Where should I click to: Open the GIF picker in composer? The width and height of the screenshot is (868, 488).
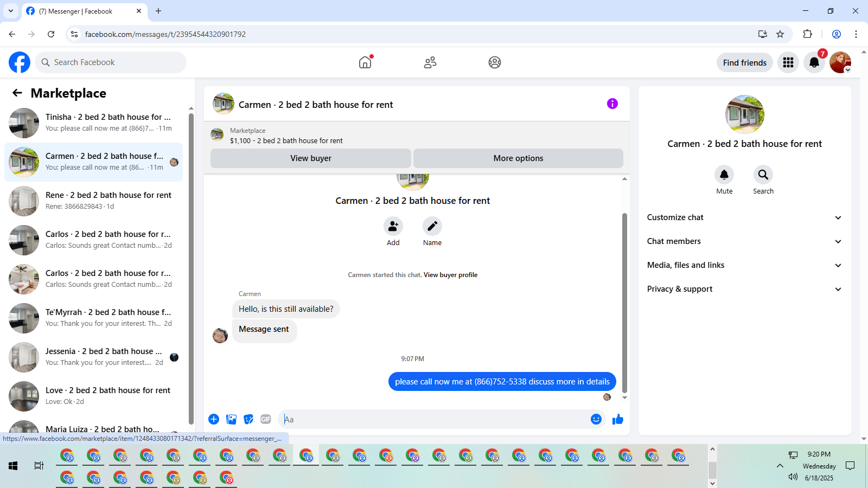[x=266, y=419]
